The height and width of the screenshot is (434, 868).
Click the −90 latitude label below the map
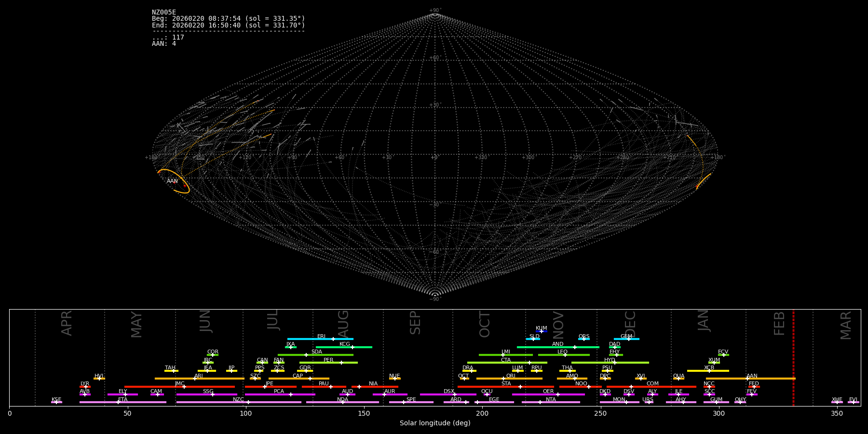click(434, 299)
